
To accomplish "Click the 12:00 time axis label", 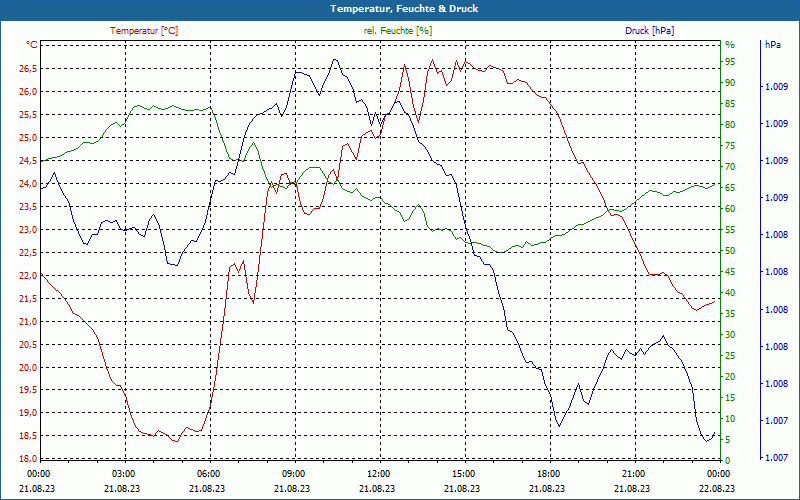I will [378, 473].
